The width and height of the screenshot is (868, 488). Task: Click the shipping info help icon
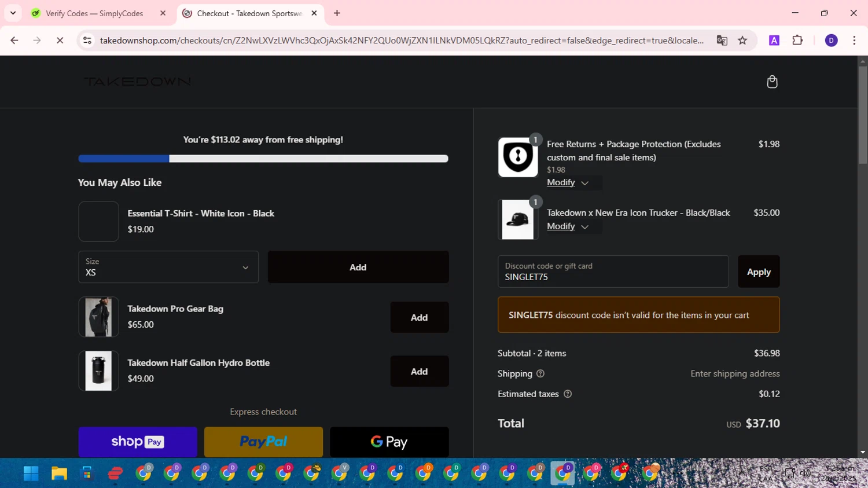tap(540, 373)
